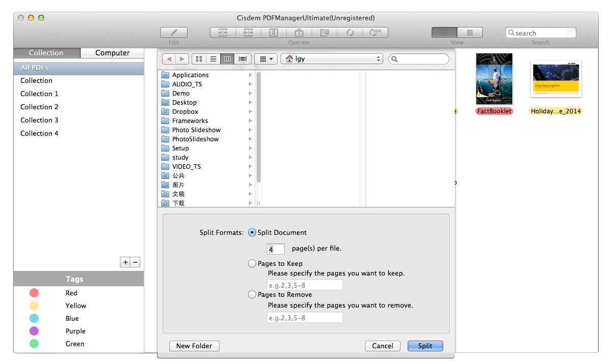The height and width of the screenshot is (364, 613).
Task: Click the Compress PDF icon in Operate
Action: (x=273, y=33)
